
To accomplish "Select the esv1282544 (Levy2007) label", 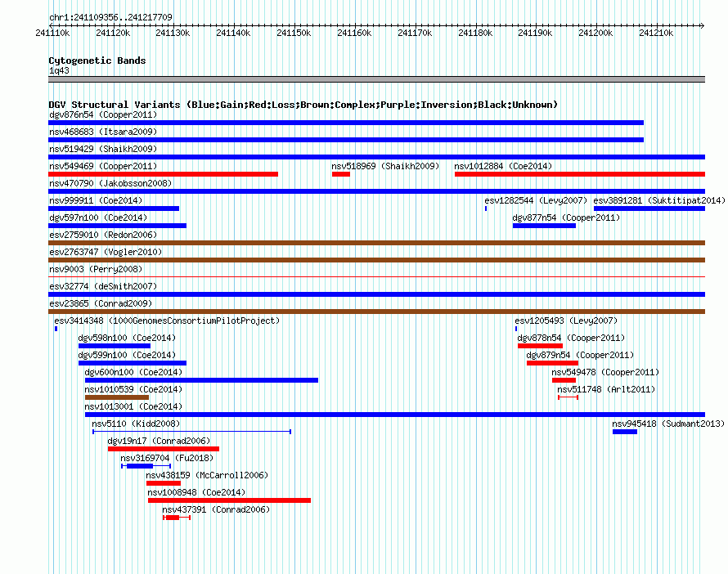I will click(536, 200).
